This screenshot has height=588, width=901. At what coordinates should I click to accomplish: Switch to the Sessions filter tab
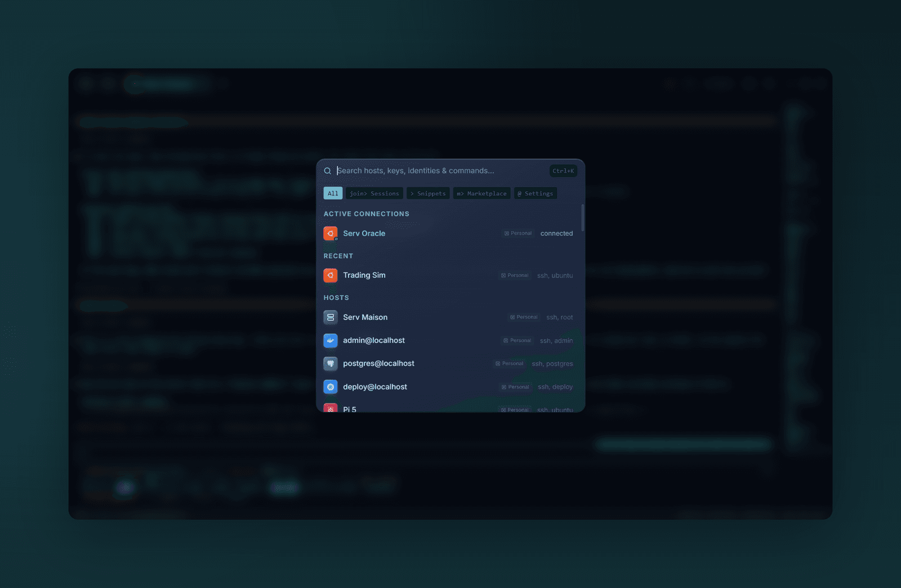pos(374,194)
